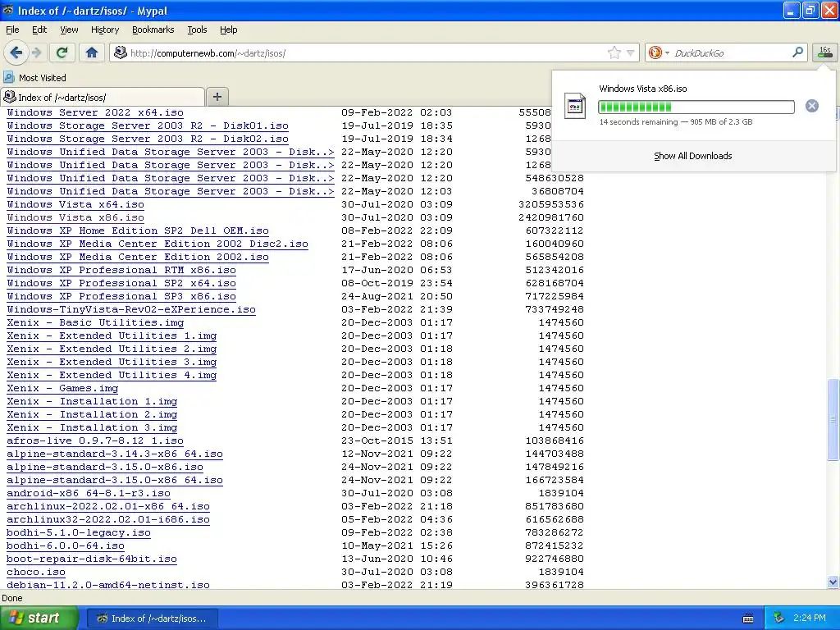The image size is (840, 630).
Task: Open Xenix - Installation 1.img link
Action: pos(92,401)
